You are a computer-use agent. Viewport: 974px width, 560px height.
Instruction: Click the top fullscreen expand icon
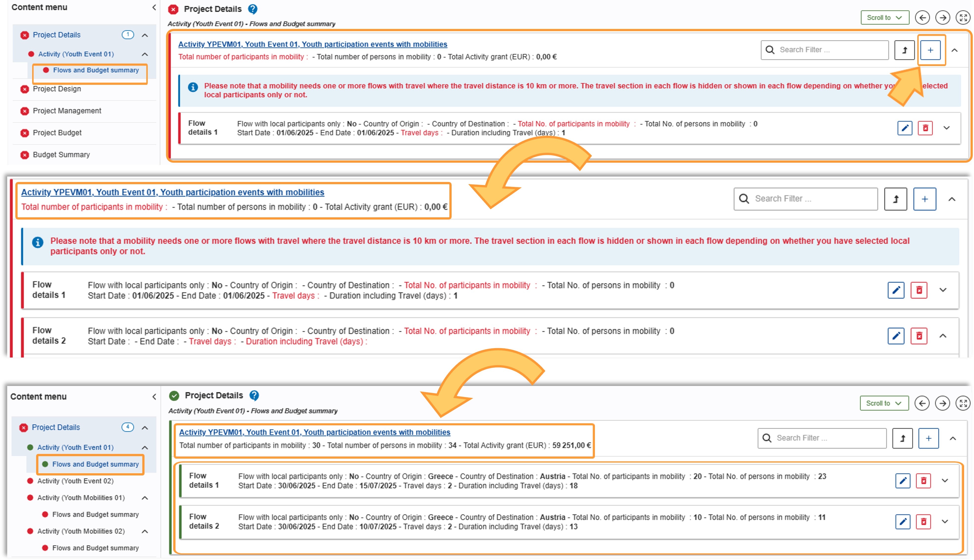click(963, 17)
